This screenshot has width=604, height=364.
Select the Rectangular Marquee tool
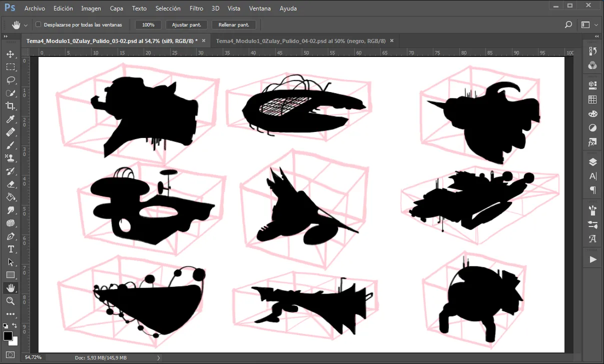(x=11, y=67)
